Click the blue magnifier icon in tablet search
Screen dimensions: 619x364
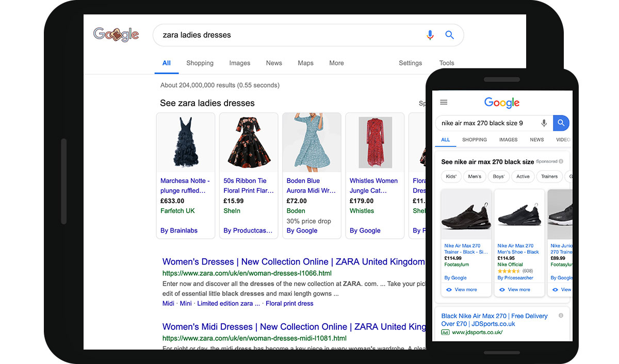(450, 35)
